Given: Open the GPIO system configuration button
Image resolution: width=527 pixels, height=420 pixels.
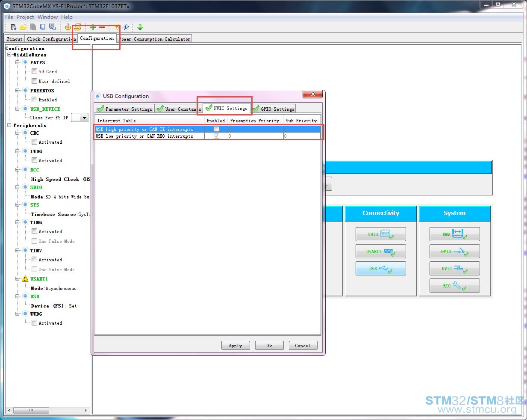Looking at the screenshot, I should (455, 251).
